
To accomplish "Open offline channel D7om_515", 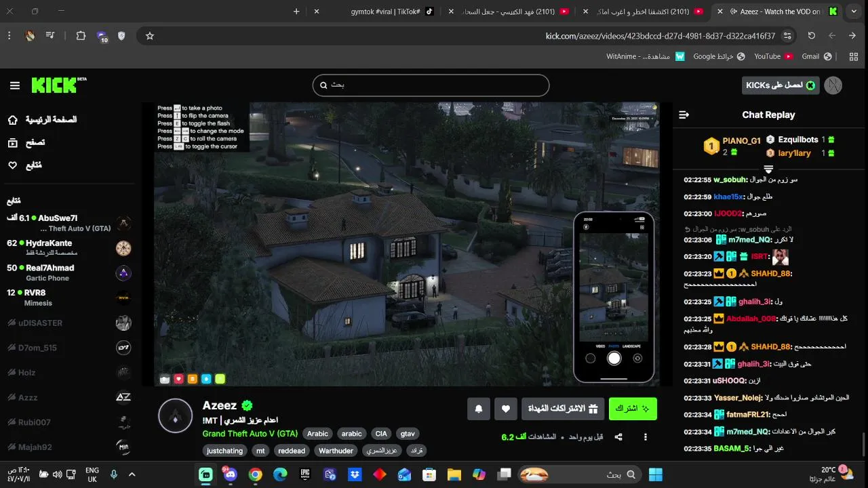I will click(68, 348).
